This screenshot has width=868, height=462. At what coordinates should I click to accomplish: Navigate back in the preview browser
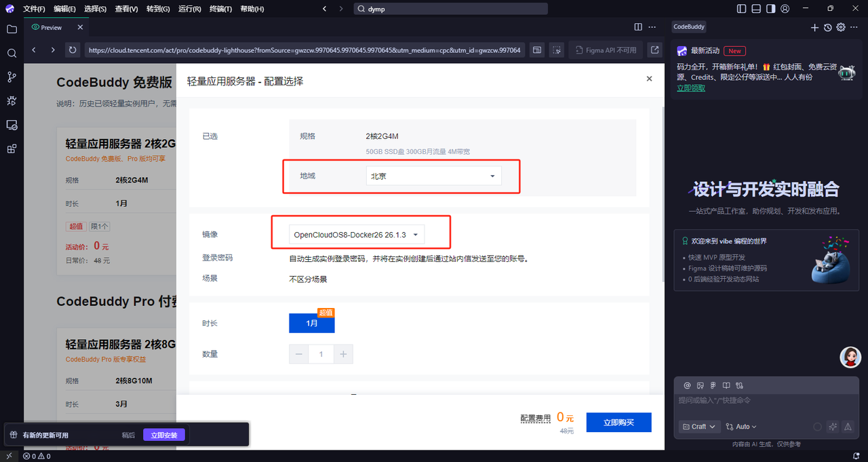coord(35,50)
